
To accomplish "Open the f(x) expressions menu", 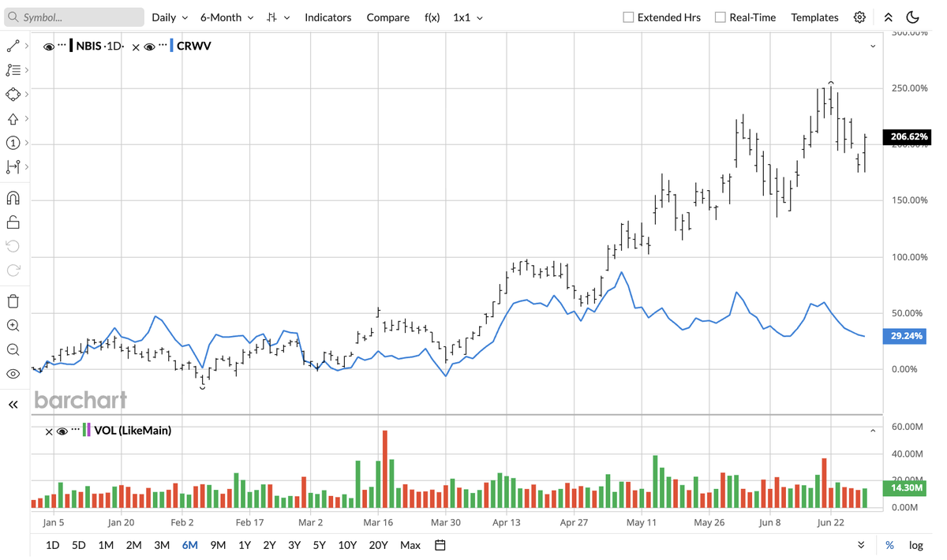I will pos(432,17).
